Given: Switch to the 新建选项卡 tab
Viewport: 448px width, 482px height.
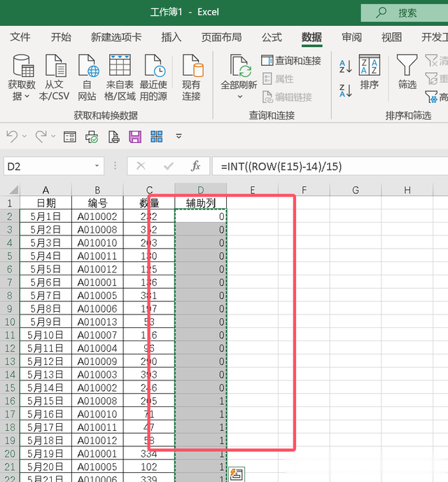Looking at the screenshot, I should coord(116,37).
